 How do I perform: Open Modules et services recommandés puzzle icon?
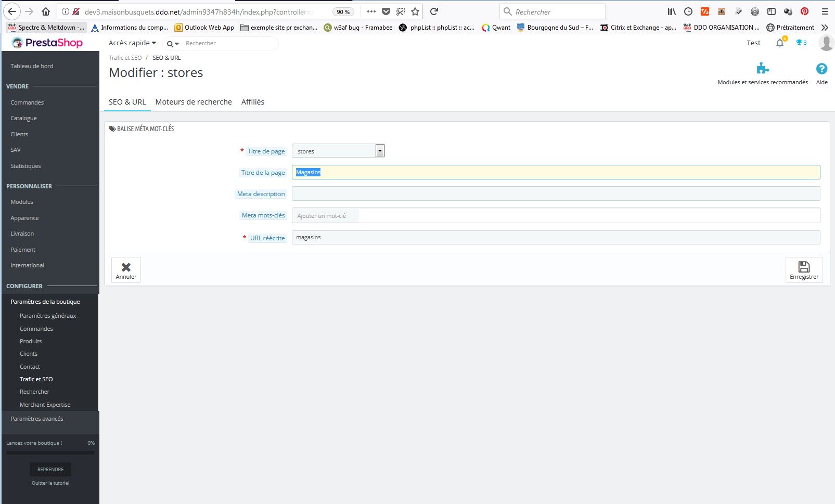click(x=762, y=69)
